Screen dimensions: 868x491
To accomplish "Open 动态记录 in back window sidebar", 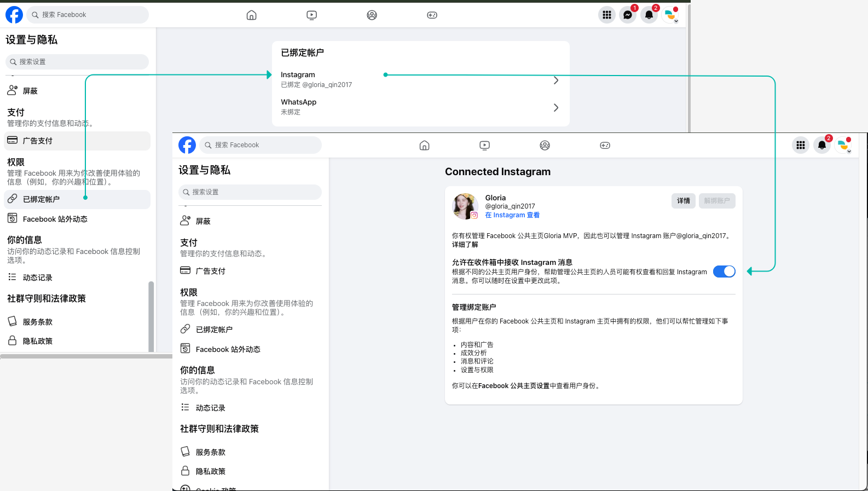I will click(x=77, y=278).
